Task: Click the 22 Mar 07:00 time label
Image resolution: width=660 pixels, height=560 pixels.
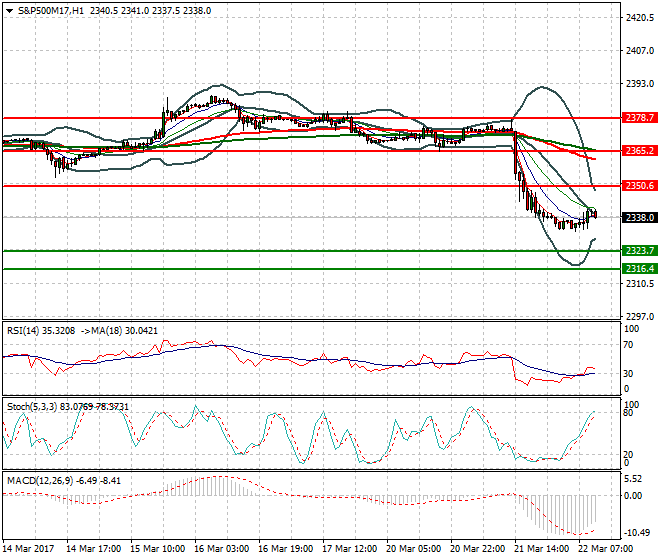Action: (606, 549)
